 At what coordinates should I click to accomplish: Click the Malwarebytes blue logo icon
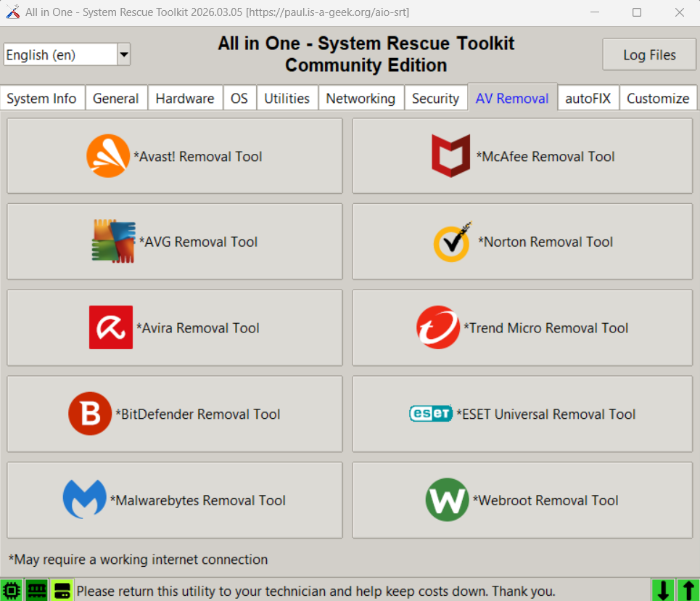coord(84,499)
